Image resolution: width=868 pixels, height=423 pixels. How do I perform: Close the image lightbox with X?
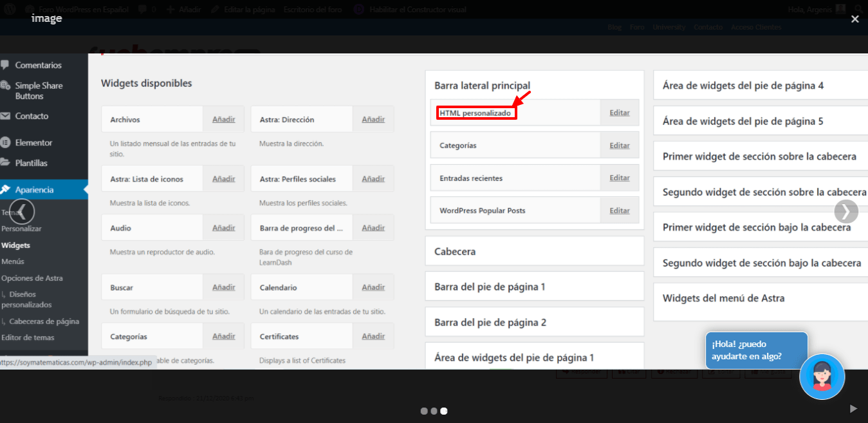(x=854, y=19)
